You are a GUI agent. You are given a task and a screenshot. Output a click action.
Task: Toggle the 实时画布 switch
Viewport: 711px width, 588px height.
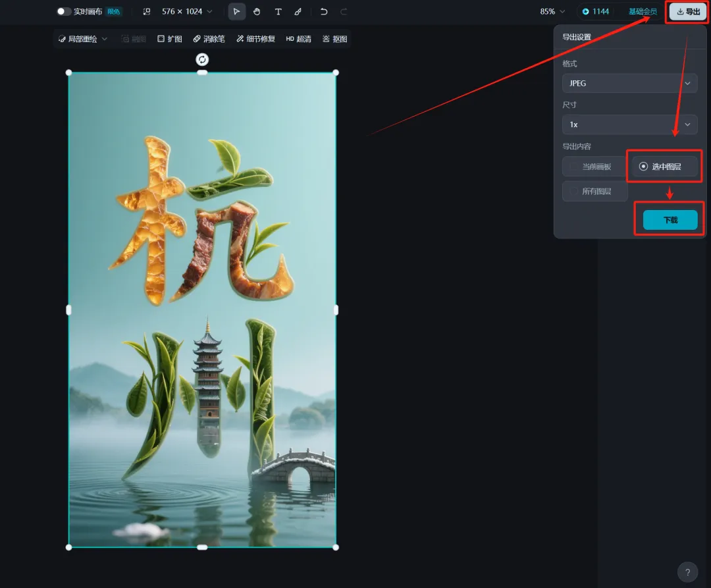64,11
